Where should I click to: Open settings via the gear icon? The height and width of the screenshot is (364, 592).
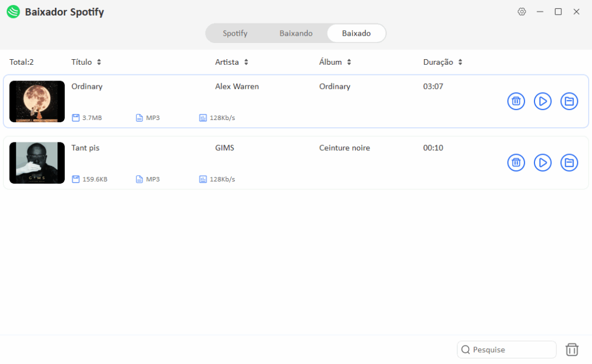coord(522,12)
